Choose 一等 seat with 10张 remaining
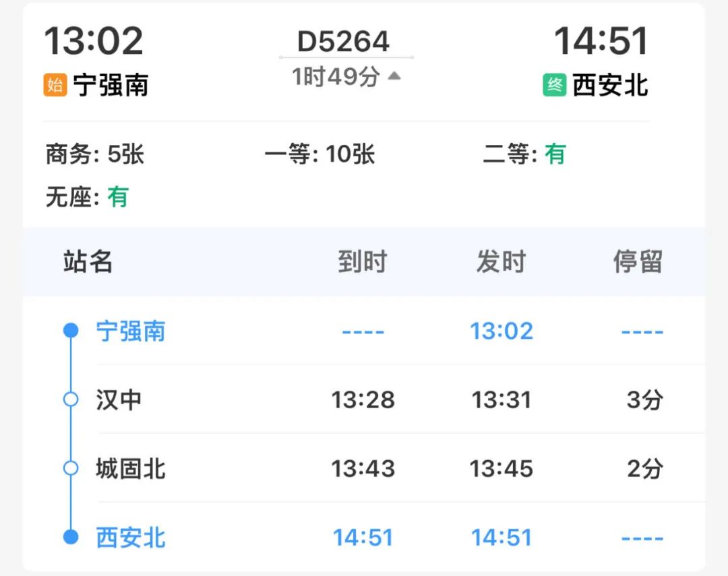Image resolution: width=728 pixels, height=576 pixels. 320,154
